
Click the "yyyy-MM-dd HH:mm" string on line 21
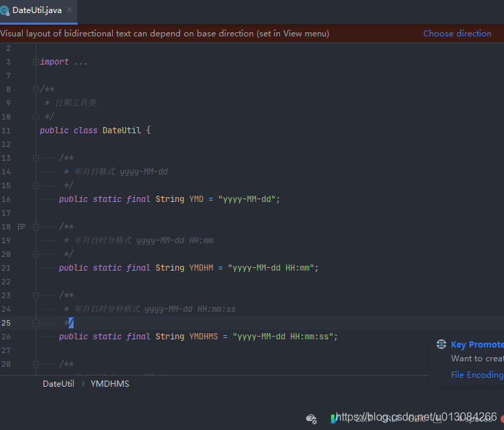tap(271, 268)
